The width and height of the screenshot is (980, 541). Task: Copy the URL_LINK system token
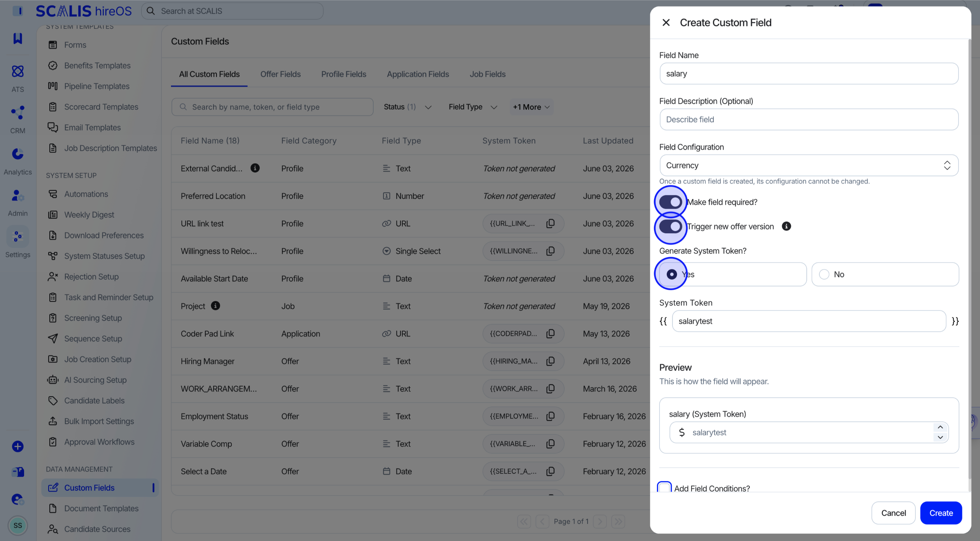coord(550,223)
